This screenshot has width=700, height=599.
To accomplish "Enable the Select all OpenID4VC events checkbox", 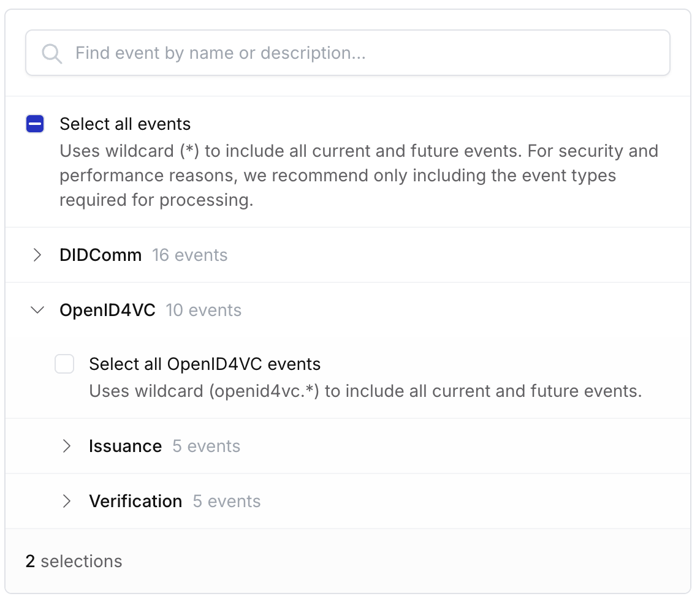I will click(64, 364).
